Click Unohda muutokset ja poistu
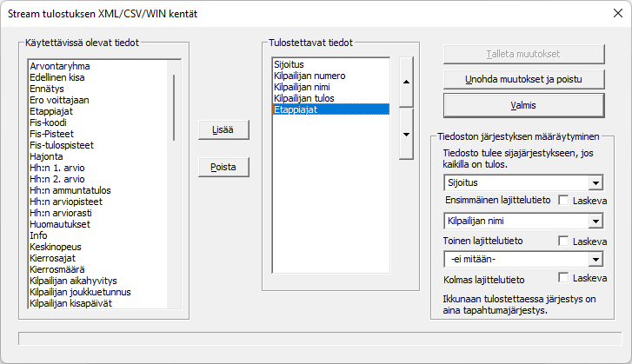 coord(523,79)
